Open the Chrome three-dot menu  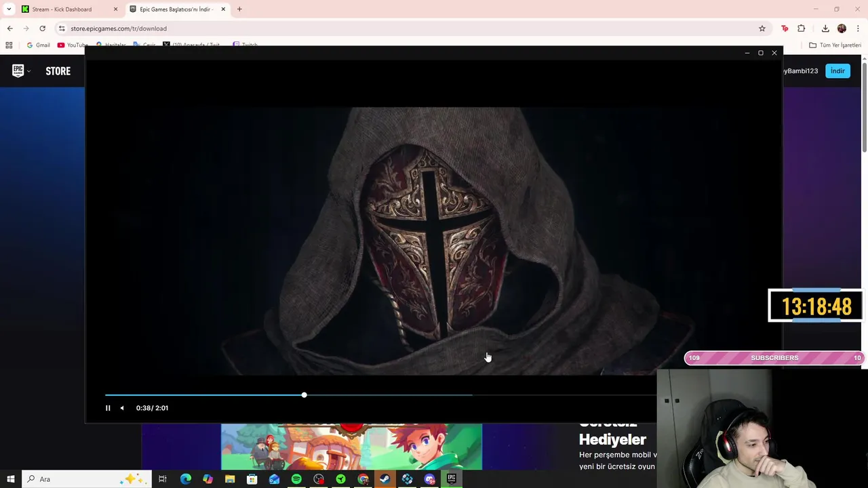[858, 28]
